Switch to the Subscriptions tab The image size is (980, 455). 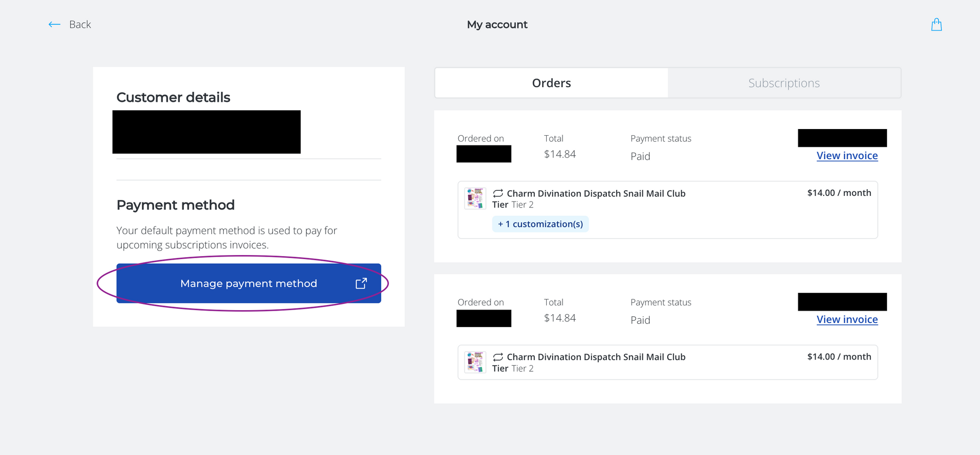pyautogui.click(x=784, y=83)
